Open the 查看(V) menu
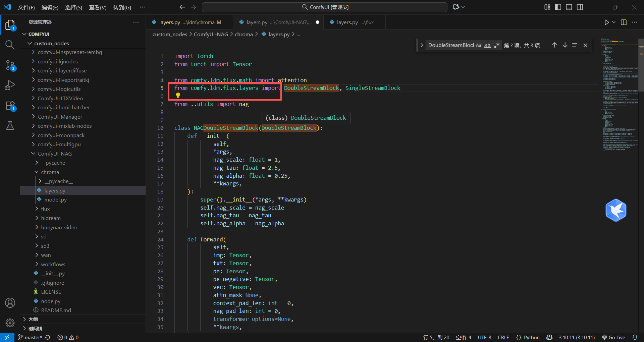This screenshot has width=644, height=342. [98, 7]
